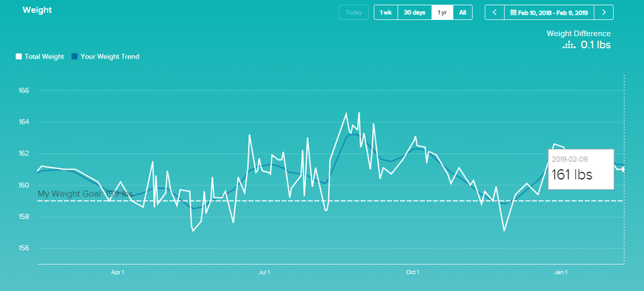644x291 pixels.
Task: Click the My Weight Goal 159 lbs label
Action: [85, 194]
